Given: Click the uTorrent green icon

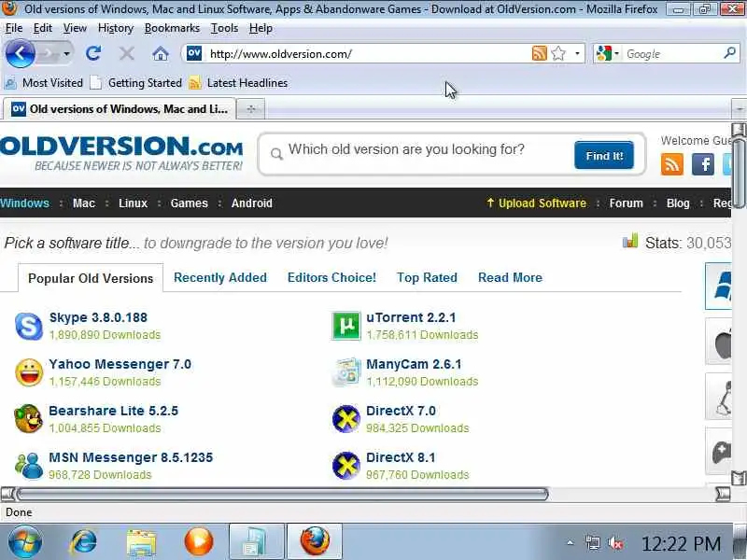Looking at the screenshot, I should 345,326.
